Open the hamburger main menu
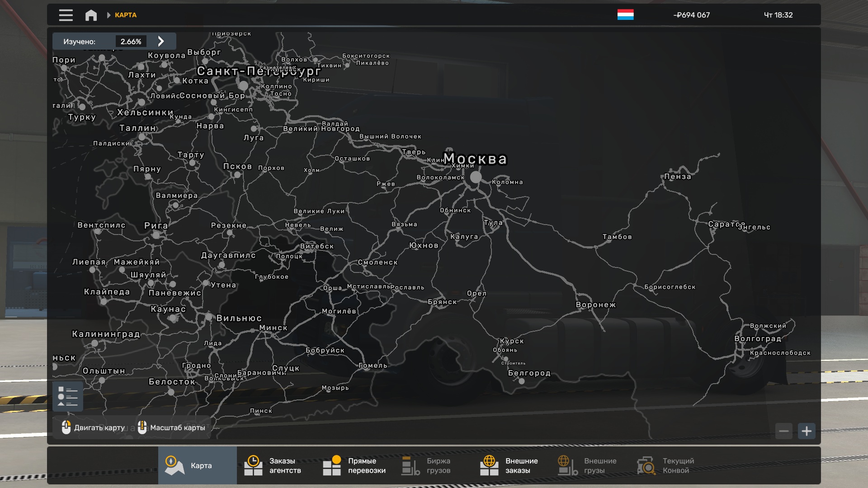Image resolution: width=868 pixels, height=488 pixels. pyautogui.click(x=66, y=15)
